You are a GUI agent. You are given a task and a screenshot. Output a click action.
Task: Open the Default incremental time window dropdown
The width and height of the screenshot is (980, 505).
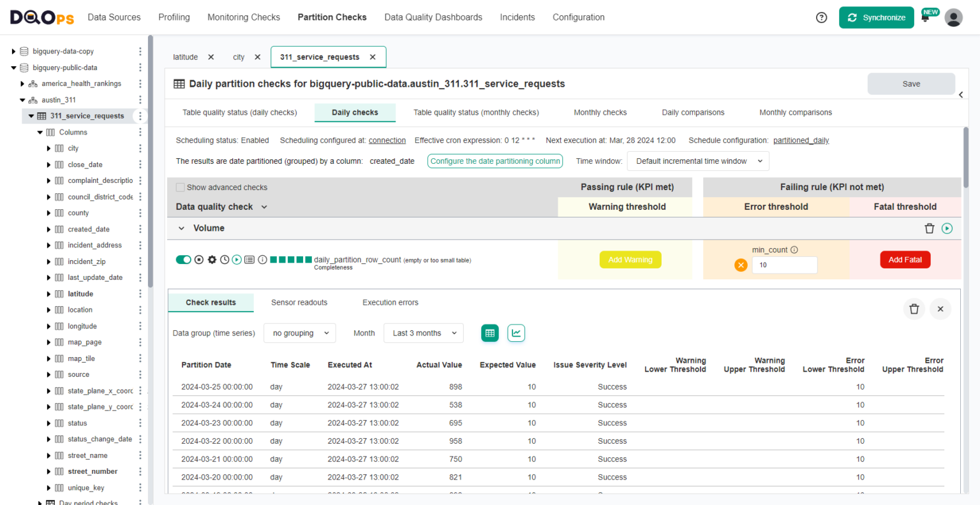coord(697,161)
